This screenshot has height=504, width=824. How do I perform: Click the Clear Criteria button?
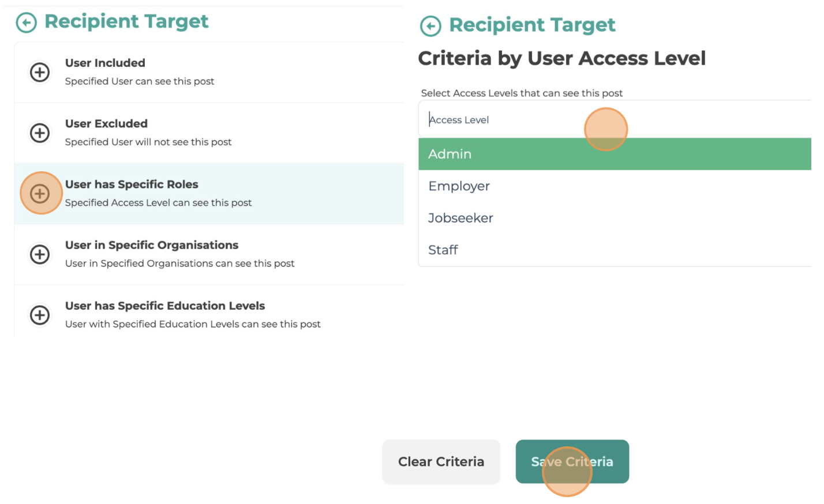point(441,462)
